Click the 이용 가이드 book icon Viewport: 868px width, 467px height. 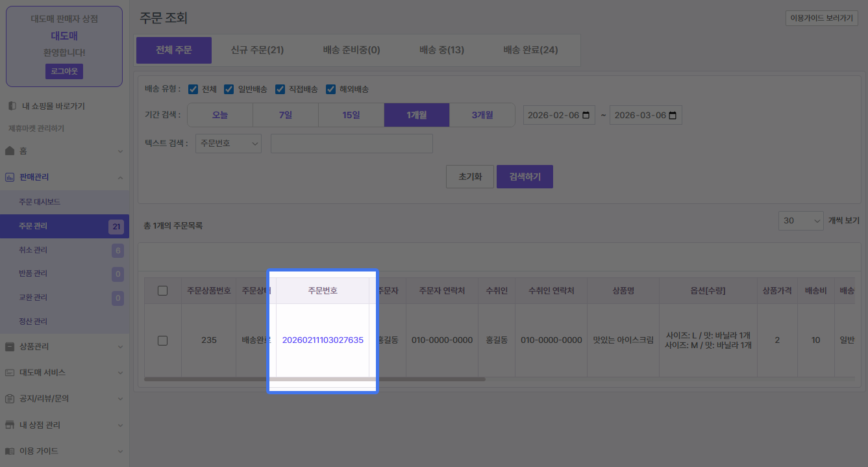10,451
